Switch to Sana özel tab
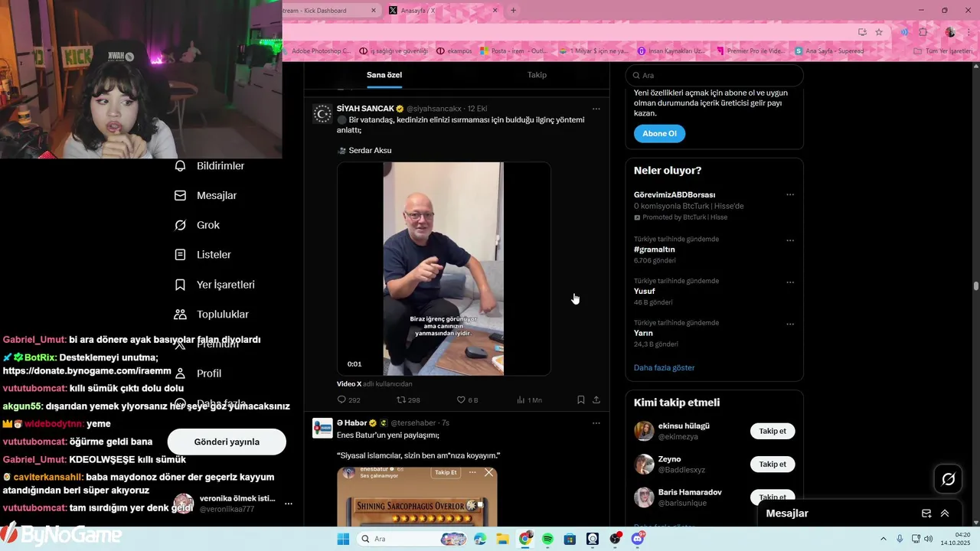This screenshot has height=551, width=980. pos(384,75)
